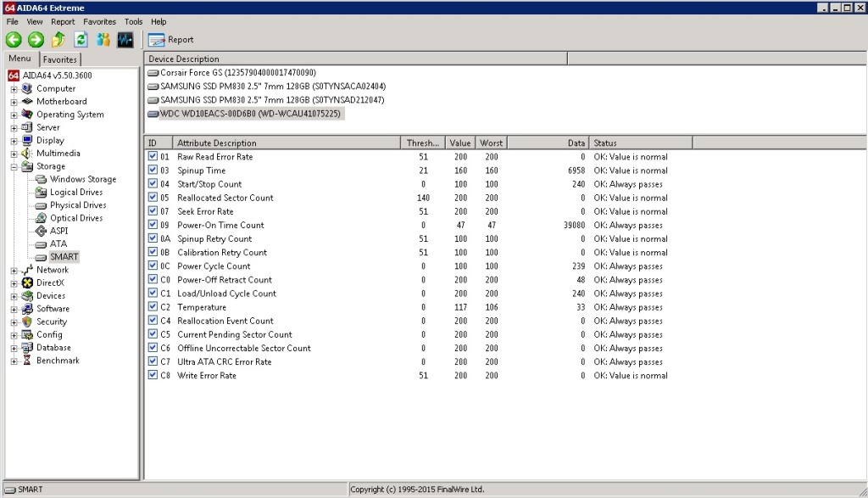Click the Report toolbar button

coord(171,39)
